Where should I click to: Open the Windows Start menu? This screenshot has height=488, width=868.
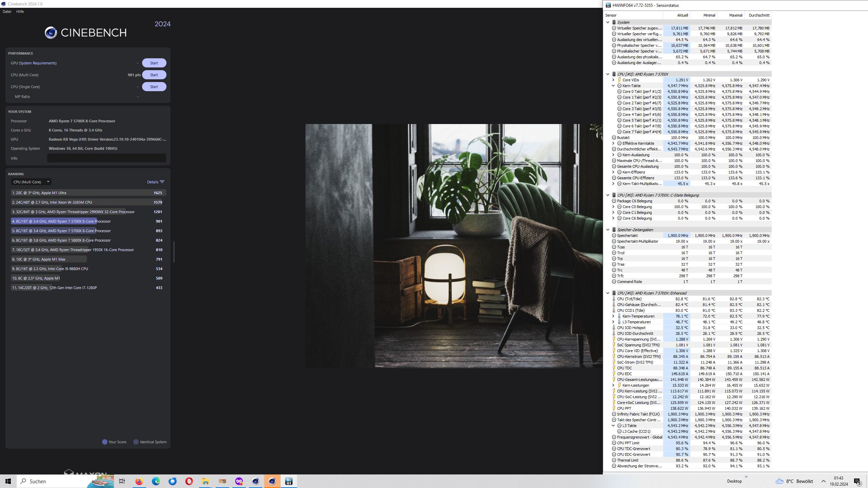tap(8, 481)
